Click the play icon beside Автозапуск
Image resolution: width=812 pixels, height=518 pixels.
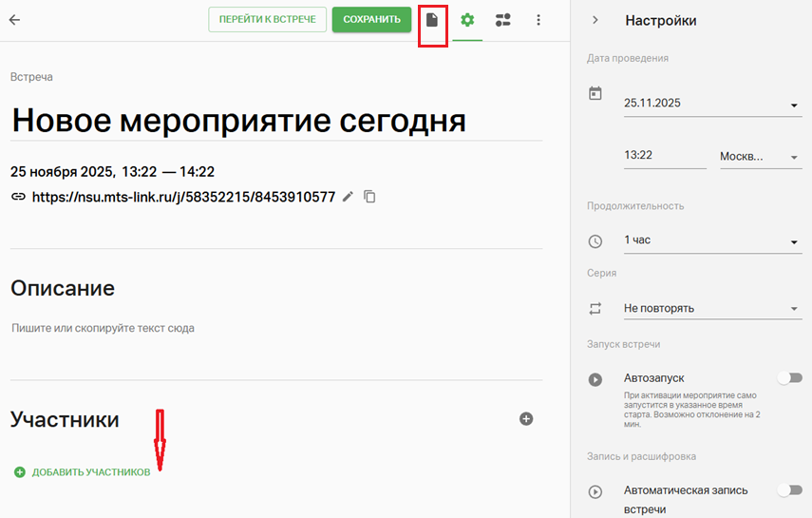(x=595, y=379)
